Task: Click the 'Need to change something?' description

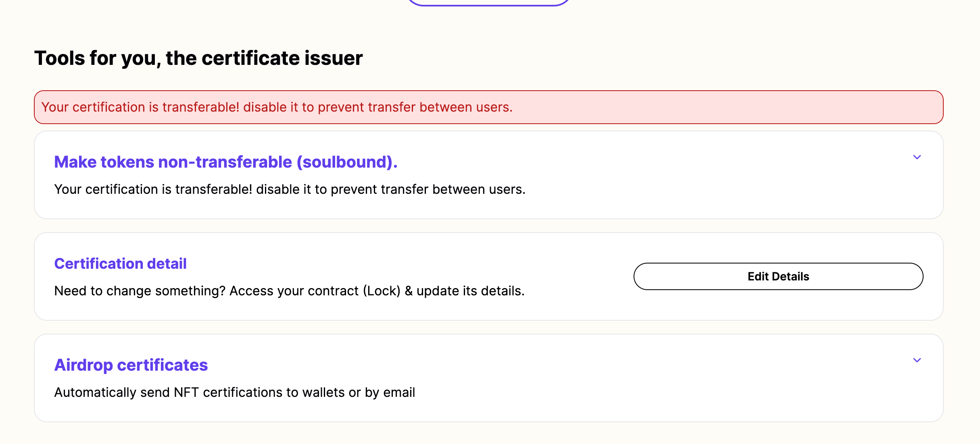Action: [x=290, y=291]
